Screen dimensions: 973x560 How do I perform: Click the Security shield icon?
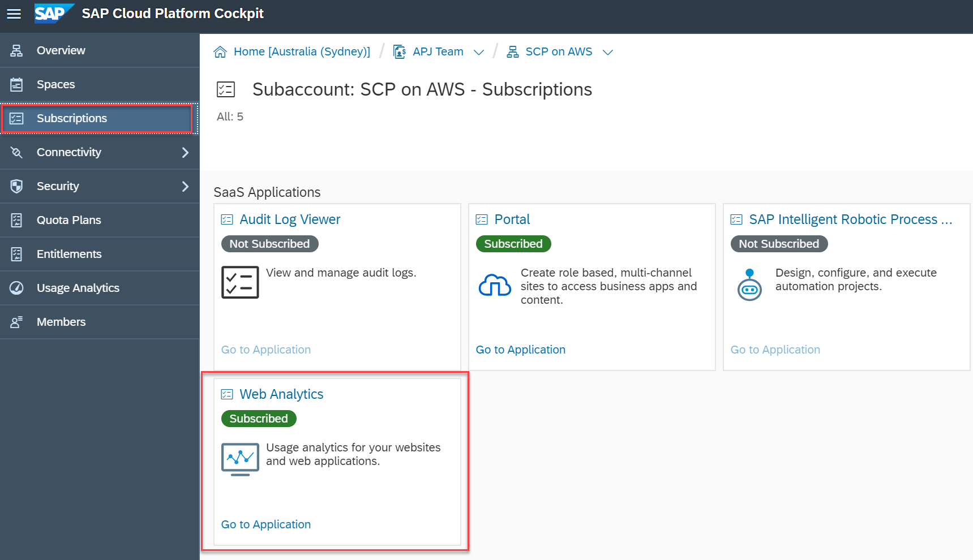tap(17, 186)
